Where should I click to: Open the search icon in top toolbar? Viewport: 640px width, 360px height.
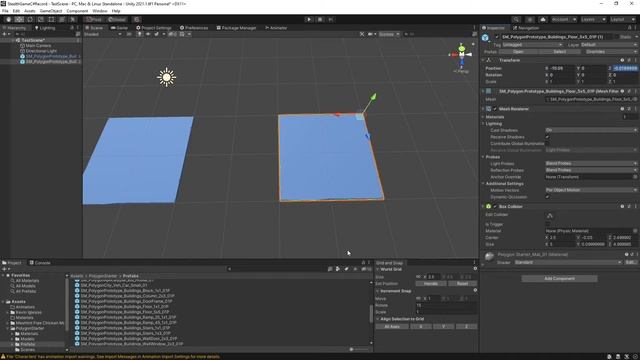[x=516, y=19]
